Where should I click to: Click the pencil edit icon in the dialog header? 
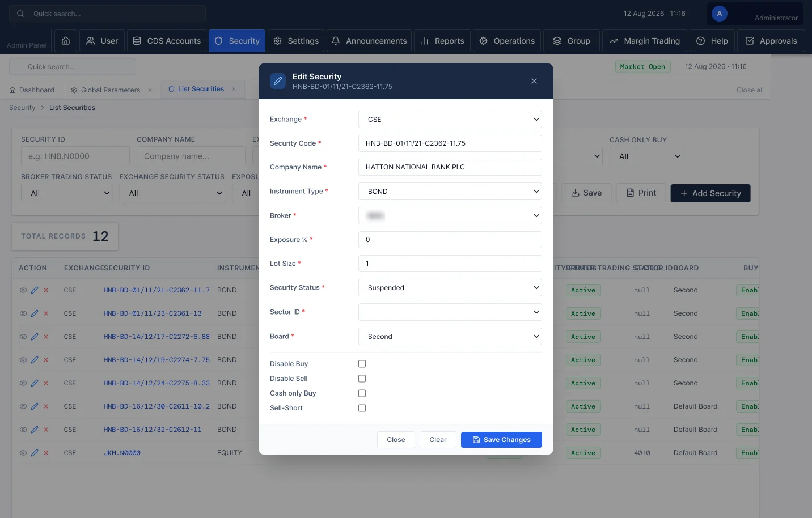pos(278,81)
